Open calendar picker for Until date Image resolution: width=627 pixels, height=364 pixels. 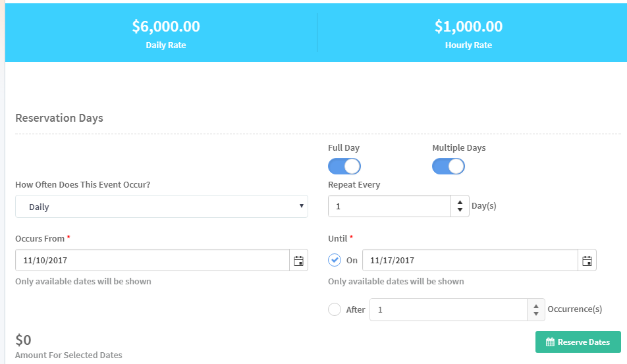tap(587, 261)
